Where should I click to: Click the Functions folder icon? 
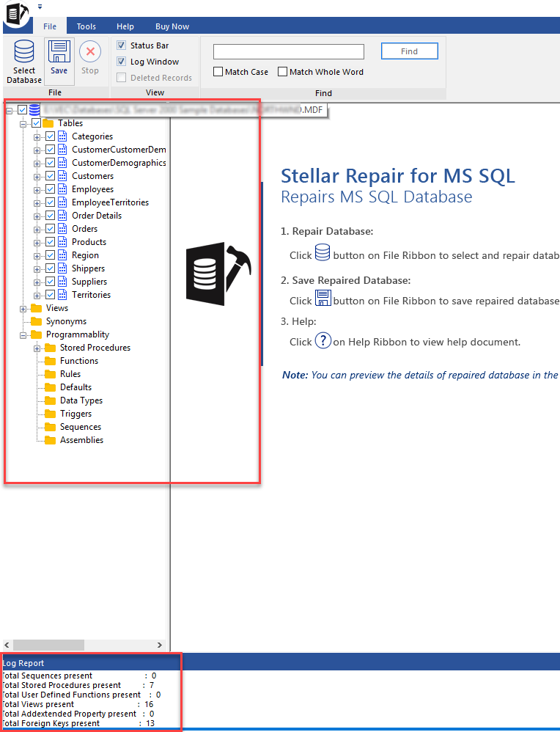point(51,361)
